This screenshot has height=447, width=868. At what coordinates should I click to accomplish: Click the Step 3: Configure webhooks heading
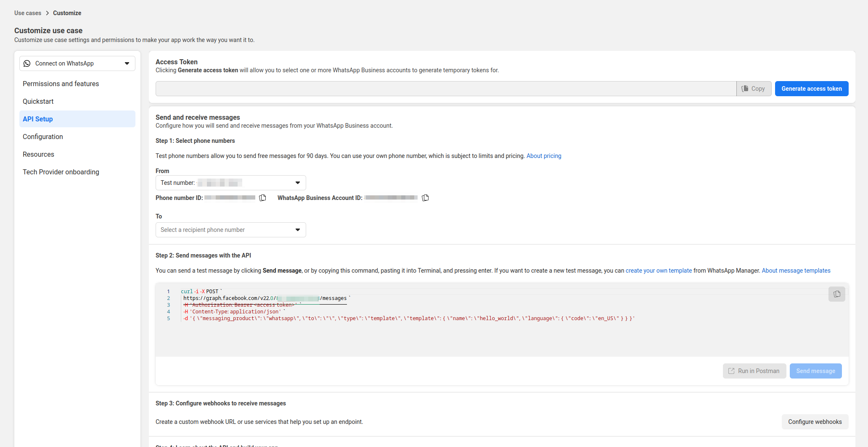(x=221, y=403)
